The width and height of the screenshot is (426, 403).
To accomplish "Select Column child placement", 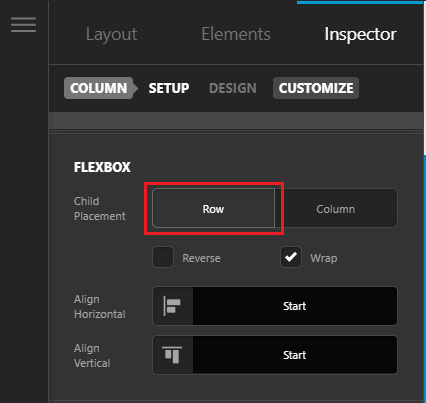I will coord(336,208).
